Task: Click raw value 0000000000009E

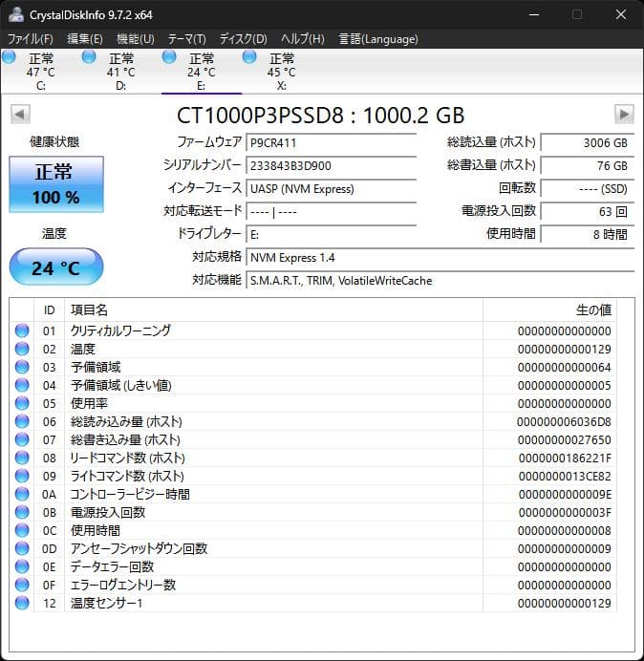Action: coord(565,494)
